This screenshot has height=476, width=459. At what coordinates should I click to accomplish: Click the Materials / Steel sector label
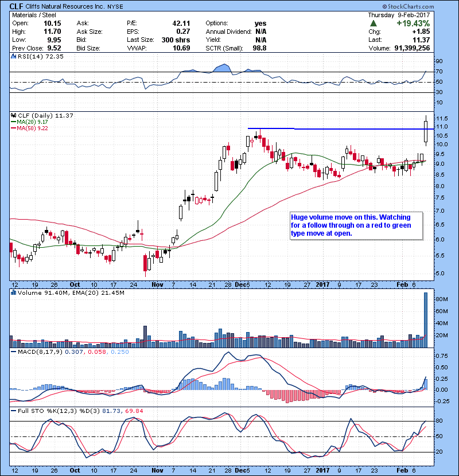34,15
